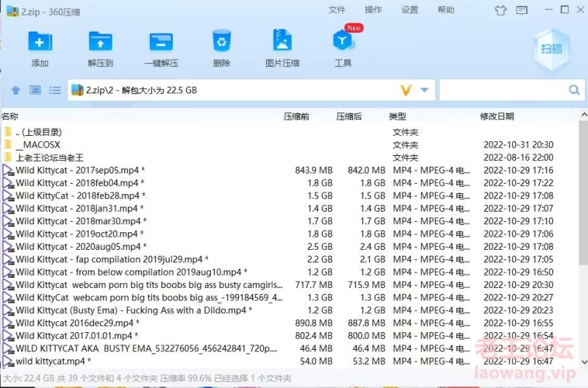
Task: Sort by 名称 (Name) column header
Action: coord(10,116)
